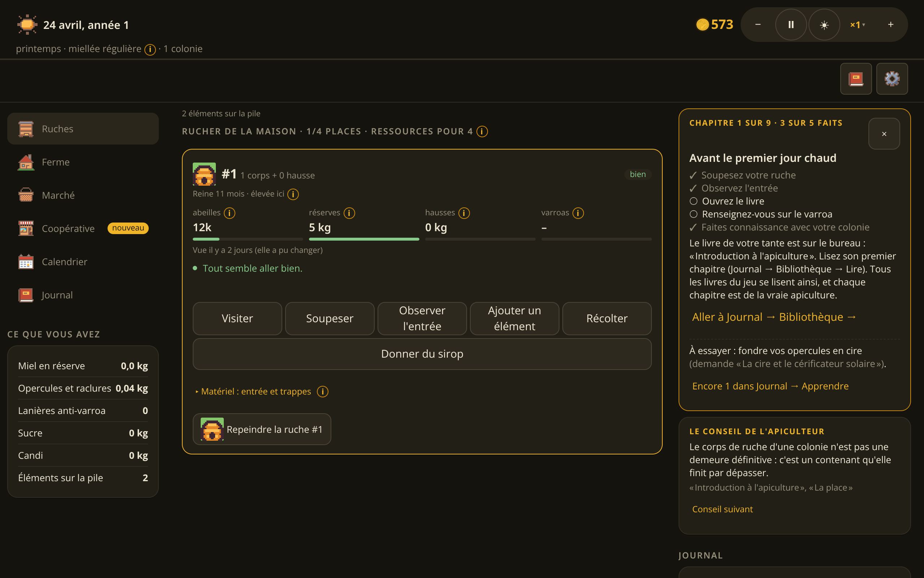Expand Matériel : entrée et trappes
The image size is (924, 578).
[x=253, y=392]
